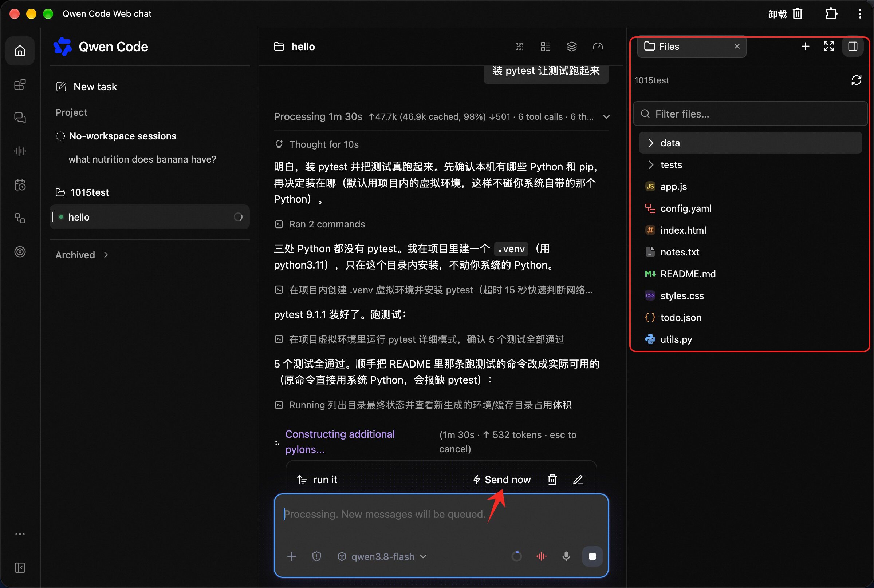Click the layers stack icon in chat header
This screenshot has height=588, width=874.
[571, 47]
